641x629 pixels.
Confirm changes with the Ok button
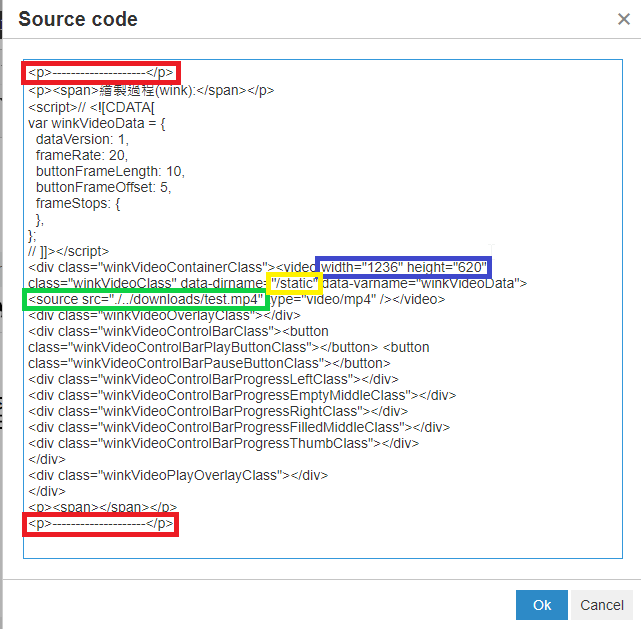point(542,605)
